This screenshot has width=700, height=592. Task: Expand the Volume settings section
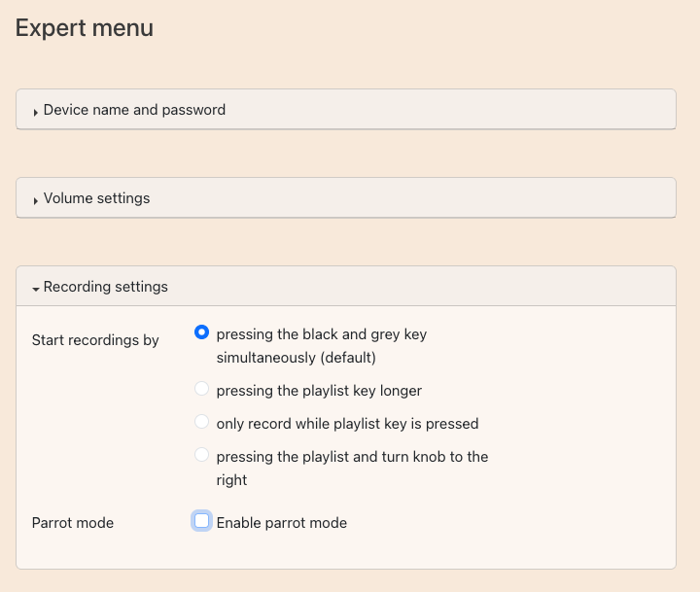97,198
